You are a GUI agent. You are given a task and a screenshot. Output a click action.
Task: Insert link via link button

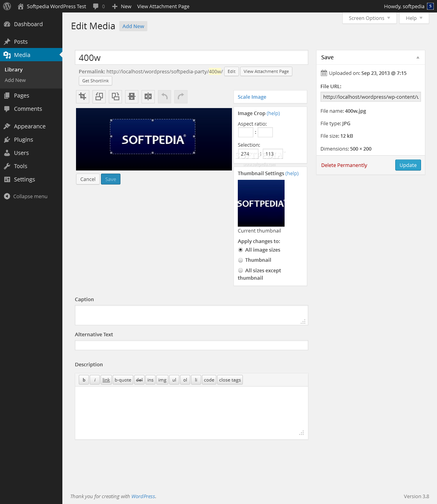pyautogui.click(x=106, y=380)
